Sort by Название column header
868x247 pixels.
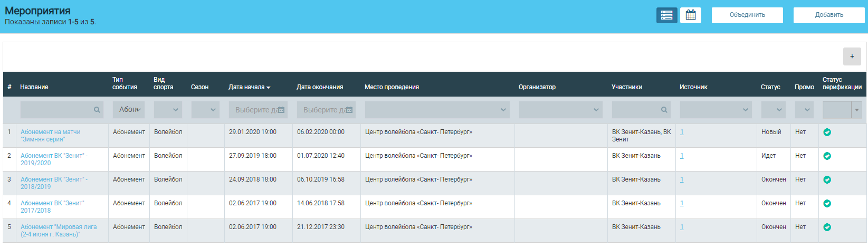point(34,87)
